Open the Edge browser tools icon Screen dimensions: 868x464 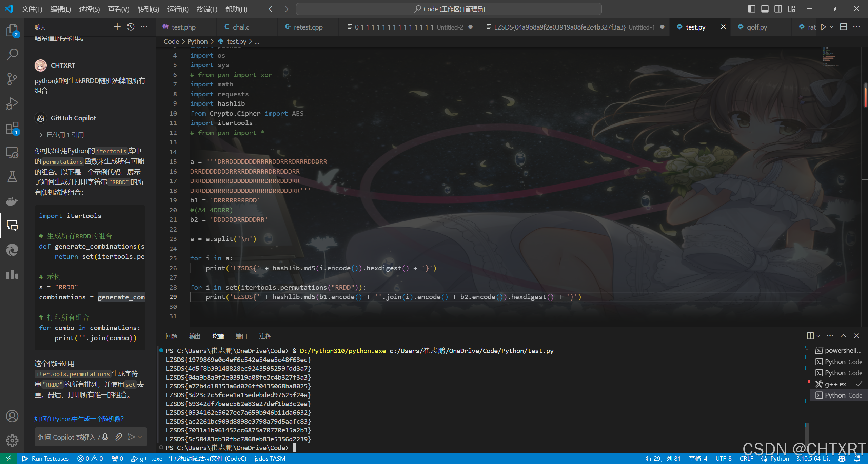pos(12,250)
